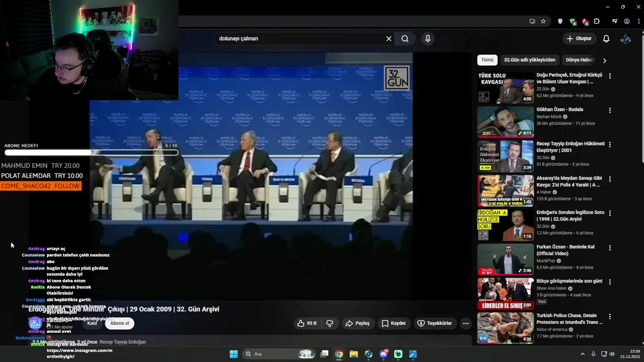Screen dimensions: 644x362
Task: Click the subscriber goal progress bar
Action: pos(91,152)
